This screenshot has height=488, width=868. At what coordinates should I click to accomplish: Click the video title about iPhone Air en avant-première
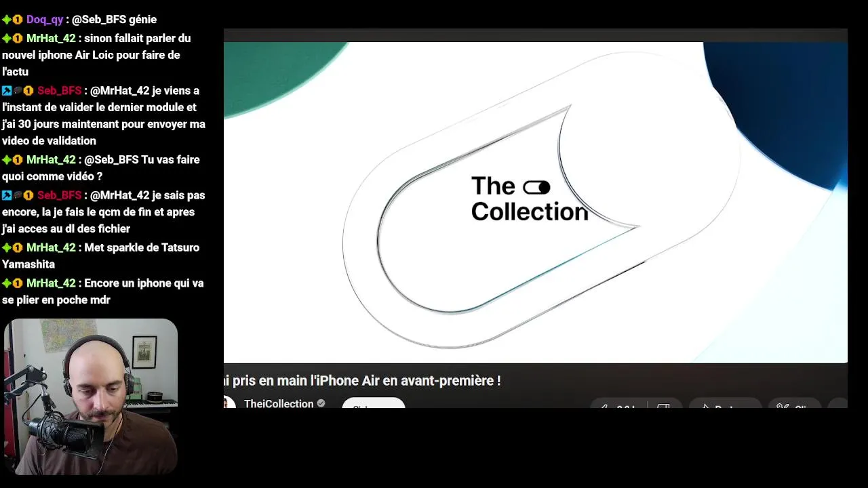(362, 381)
